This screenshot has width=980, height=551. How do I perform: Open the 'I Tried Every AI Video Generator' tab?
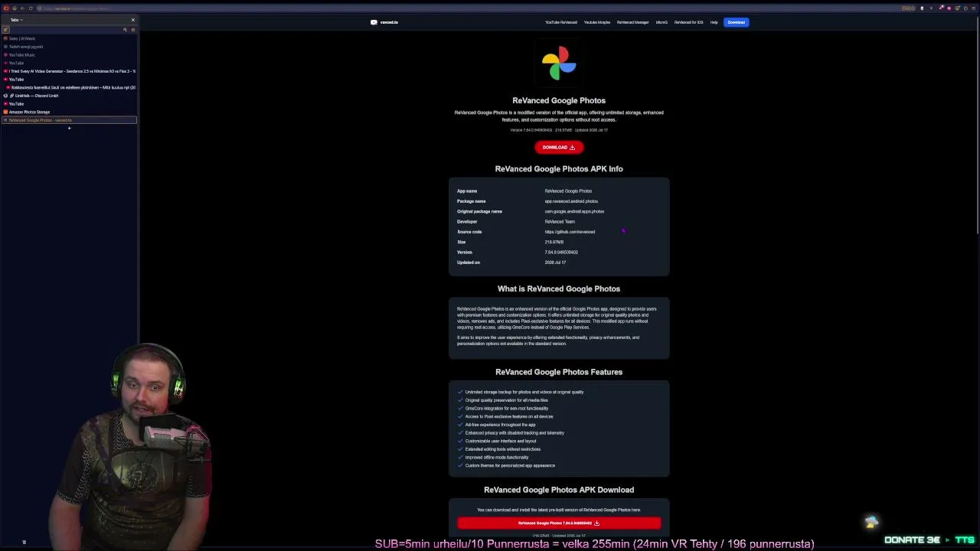click(69, 71)
